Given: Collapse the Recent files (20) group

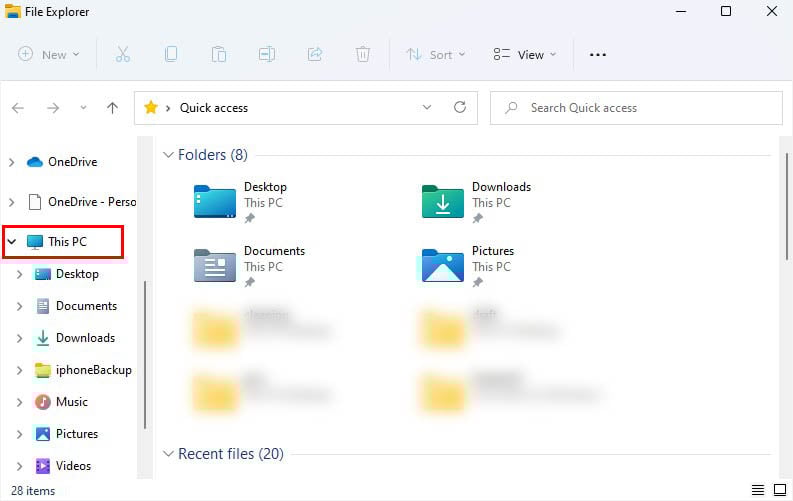Looking at the screenshot, I should click(168, 453).
